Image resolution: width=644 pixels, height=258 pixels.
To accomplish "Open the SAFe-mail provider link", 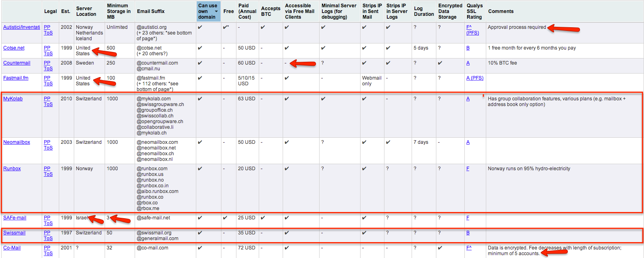I will (15, 218).
